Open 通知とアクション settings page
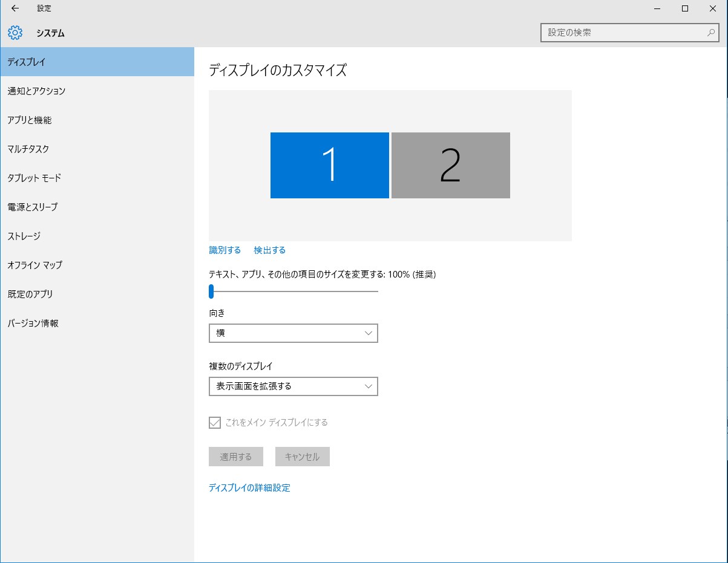 click(x=36, y=91)
